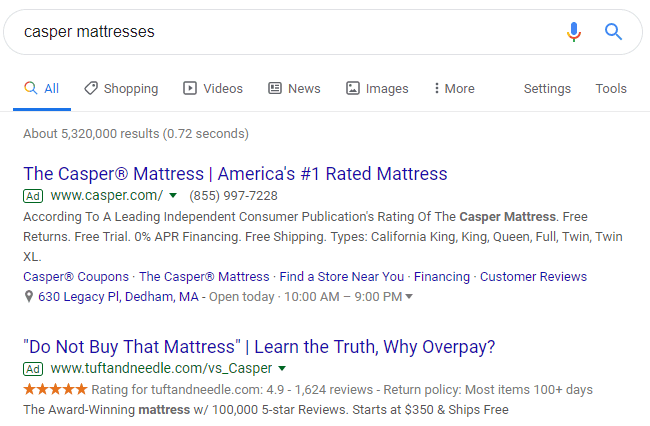Click the map pin location icon

[29, 297]
